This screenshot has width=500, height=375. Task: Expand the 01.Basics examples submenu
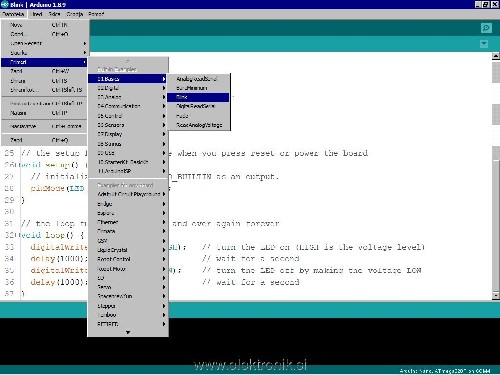click(x=128, y=79)
